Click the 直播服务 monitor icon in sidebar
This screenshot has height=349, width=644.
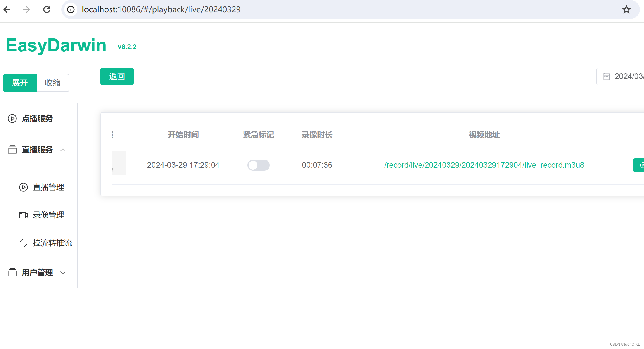(12, 150)
